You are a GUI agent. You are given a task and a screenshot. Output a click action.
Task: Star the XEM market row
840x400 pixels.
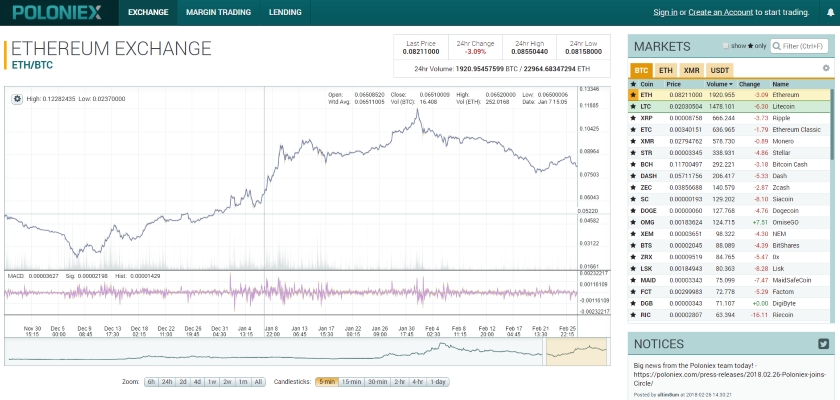[x=633, y=234]
